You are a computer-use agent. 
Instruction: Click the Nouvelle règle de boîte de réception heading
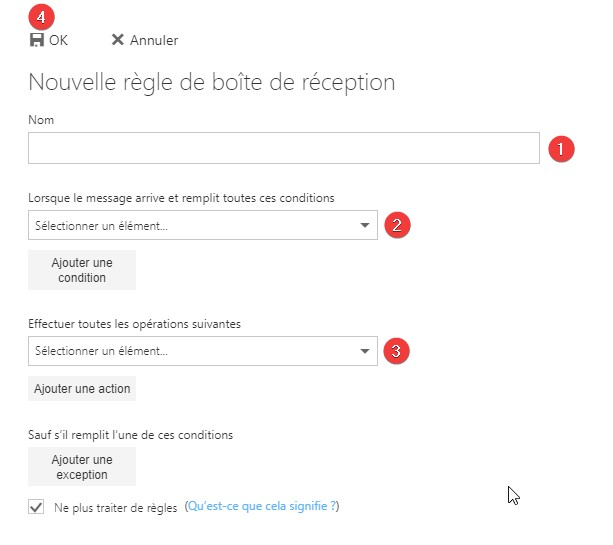point(211,81)
